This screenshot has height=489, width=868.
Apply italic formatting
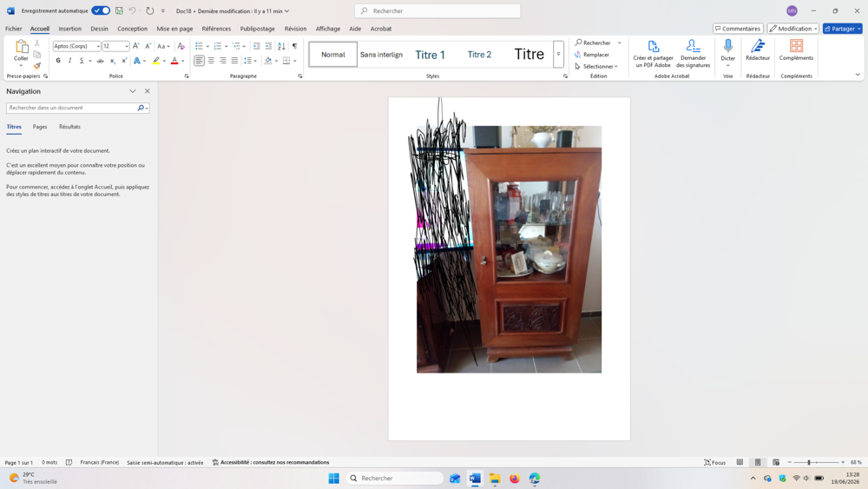(69, 61)
